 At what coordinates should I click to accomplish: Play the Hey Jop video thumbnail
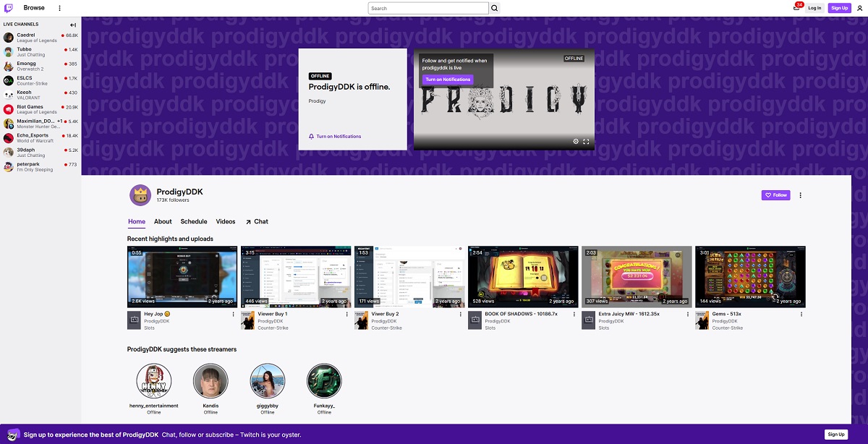182,277
